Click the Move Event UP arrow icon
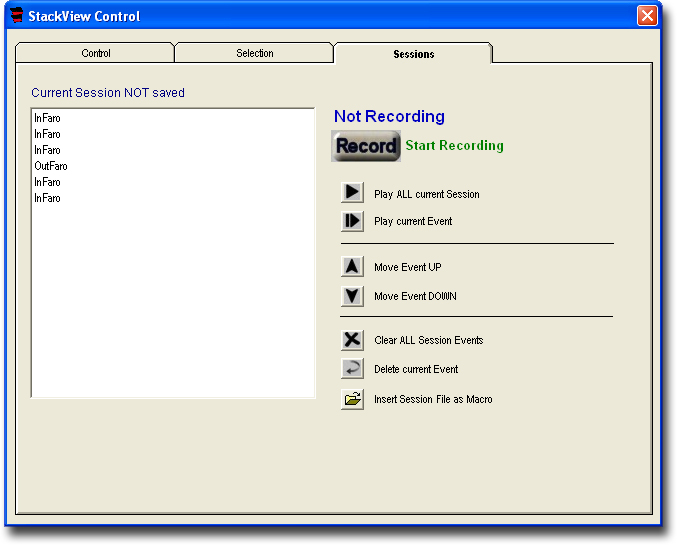This screenshot has height=545, width=677. click(x=352, y=266)
